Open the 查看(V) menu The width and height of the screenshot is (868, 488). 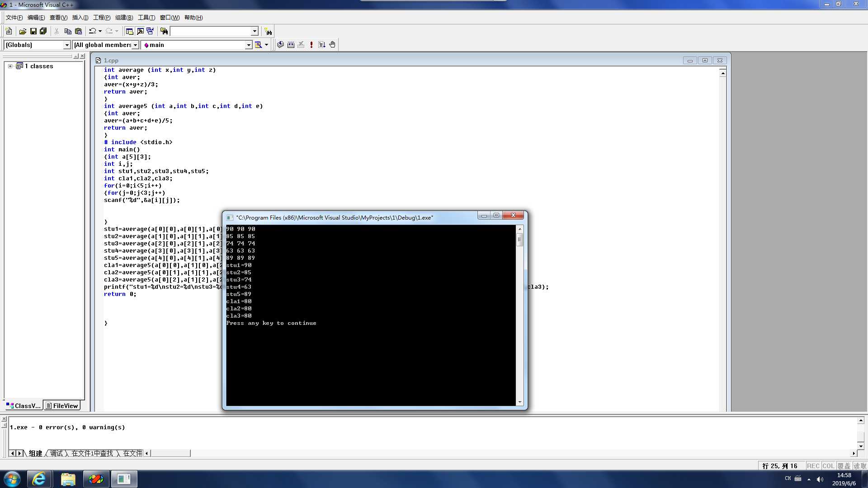pyautogui.click(x=58, y=18)
